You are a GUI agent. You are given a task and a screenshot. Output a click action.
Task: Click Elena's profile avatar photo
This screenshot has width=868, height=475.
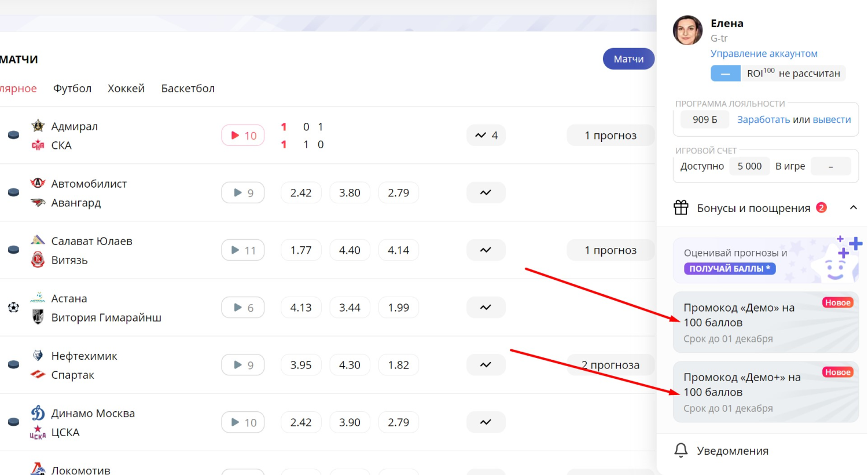coord(687,30)
